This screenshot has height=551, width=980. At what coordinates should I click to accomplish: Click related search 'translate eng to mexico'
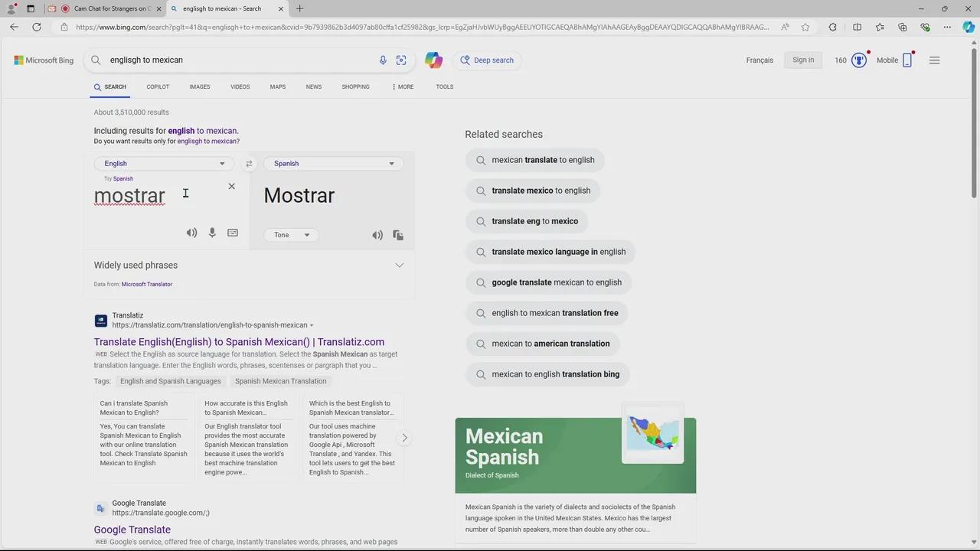pos(527,221)
